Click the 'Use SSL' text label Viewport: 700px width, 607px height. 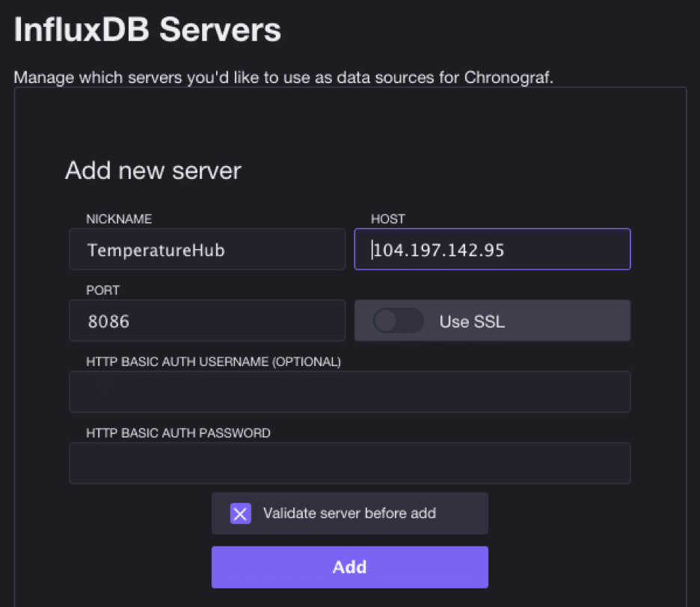[472, 322]
